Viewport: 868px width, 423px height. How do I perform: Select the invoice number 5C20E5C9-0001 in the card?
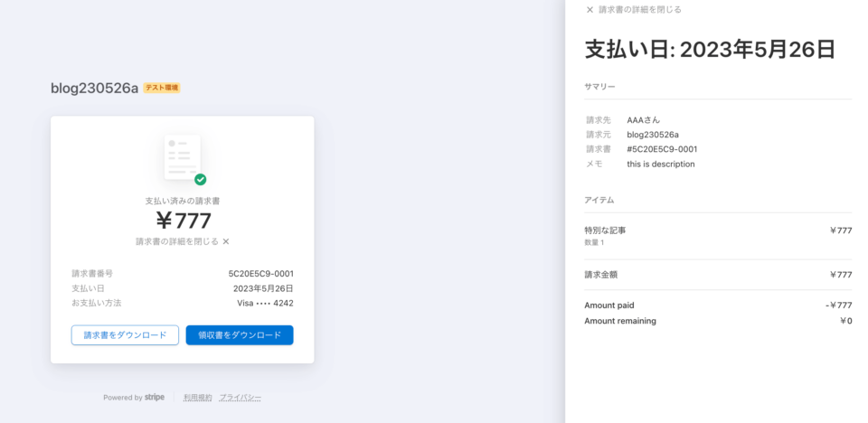(x=260, y=274)
